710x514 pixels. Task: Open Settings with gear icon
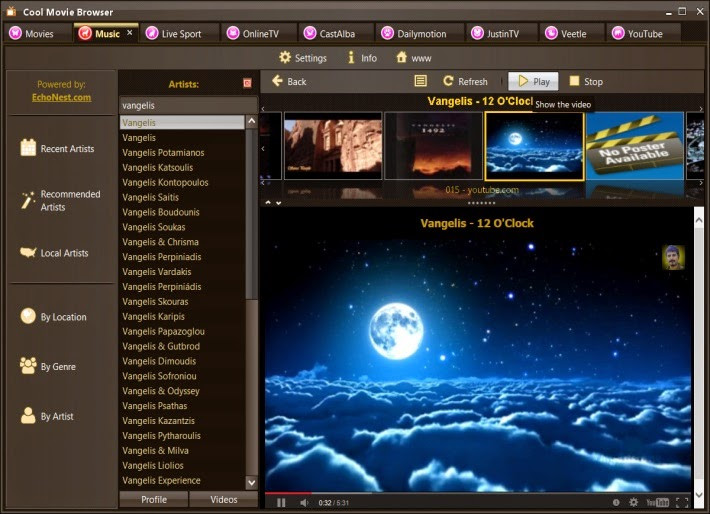[x=303, y=58]
